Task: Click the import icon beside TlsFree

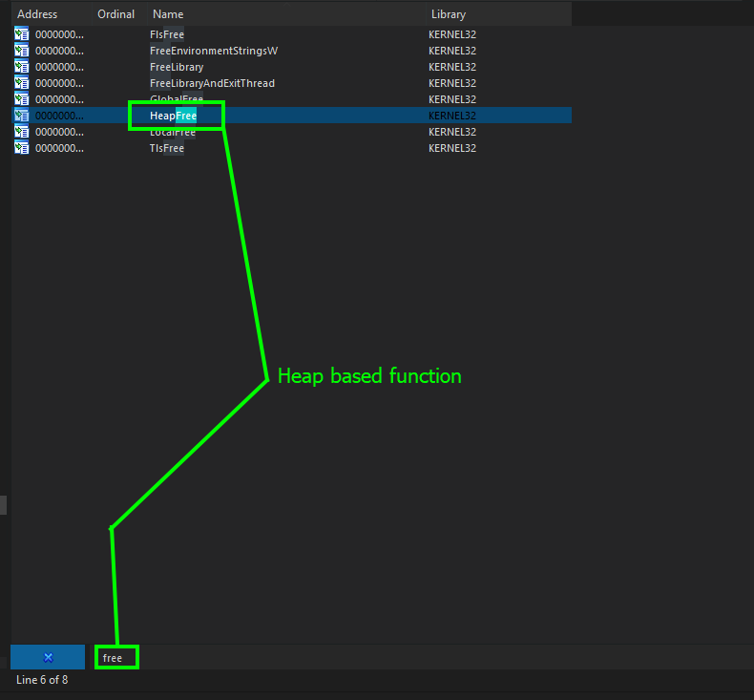Action: [21, 148]
